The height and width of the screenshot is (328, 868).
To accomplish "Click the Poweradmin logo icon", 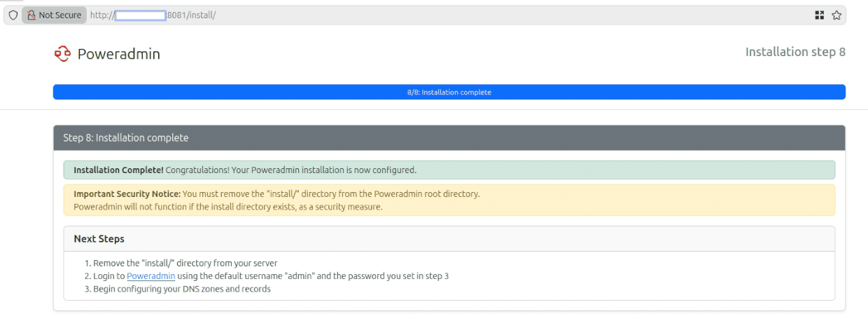I will (x=62, y=54).
